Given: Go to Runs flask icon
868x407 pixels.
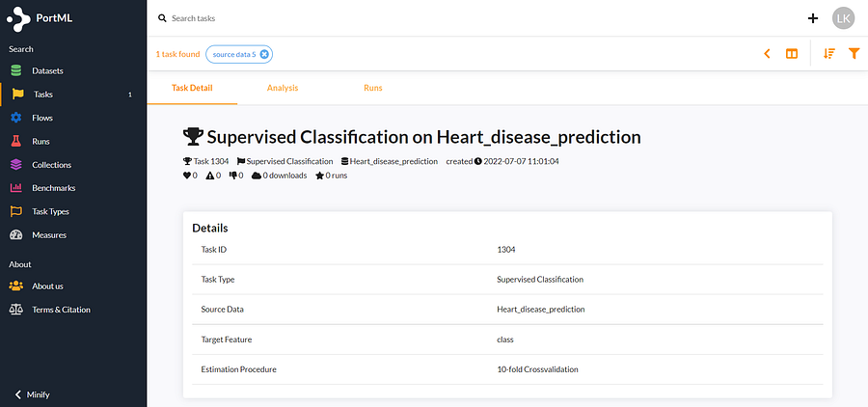Looking at the screenshot, I should click(15, 141).
